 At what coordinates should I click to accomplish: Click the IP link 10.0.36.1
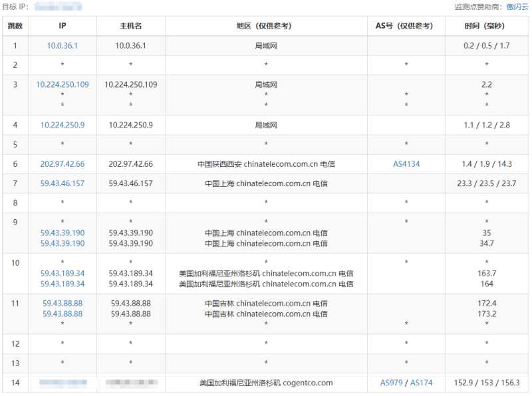63,46
